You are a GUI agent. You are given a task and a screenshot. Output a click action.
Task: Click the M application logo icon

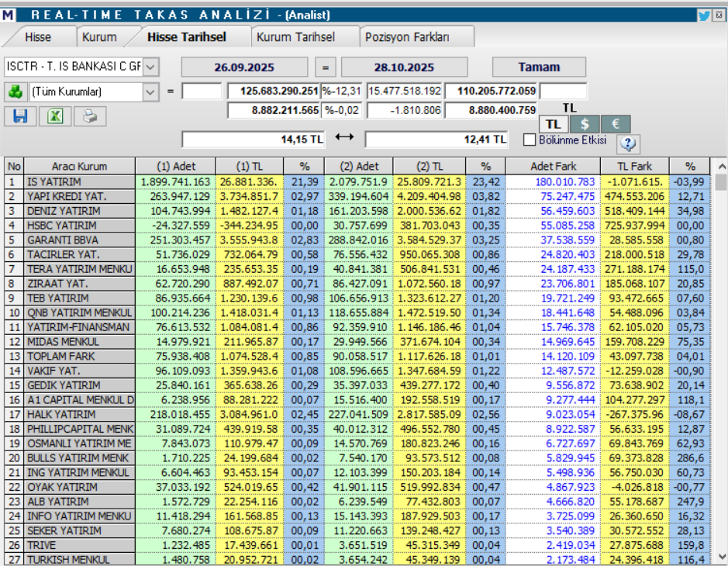pyautogui.click(x=9, y=15)
